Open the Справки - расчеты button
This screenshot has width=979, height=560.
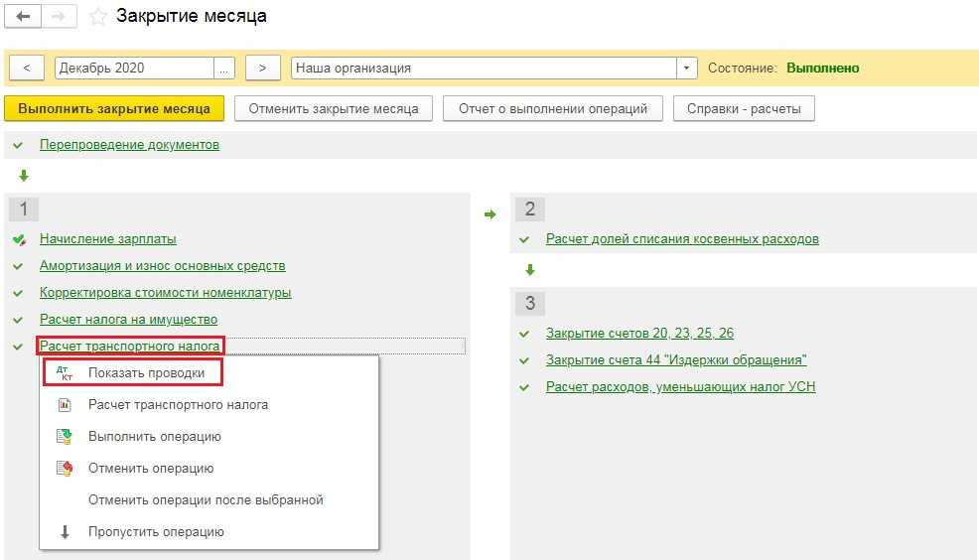(x=744, y=108)
